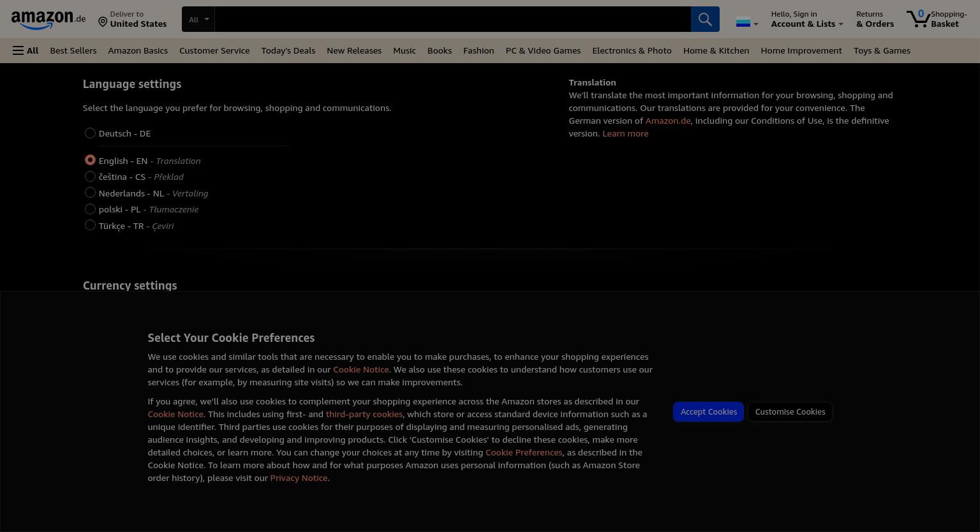Viewport: 980px width, 532px height.
Task: Open Amazon.de link in Translation text
Action: pos(667,121)
